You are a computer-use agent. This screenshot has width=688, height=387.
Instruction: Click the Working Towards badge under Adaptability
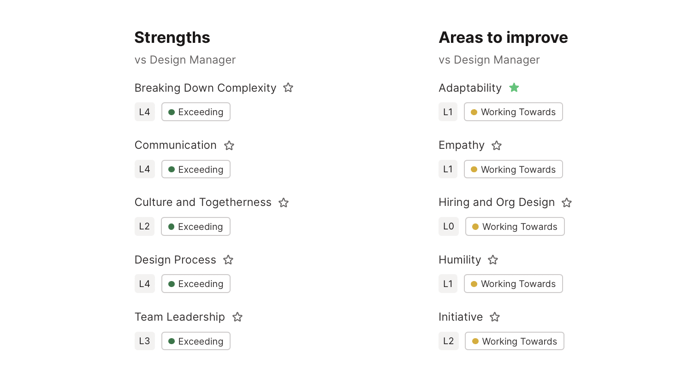[x=513, y=112]
